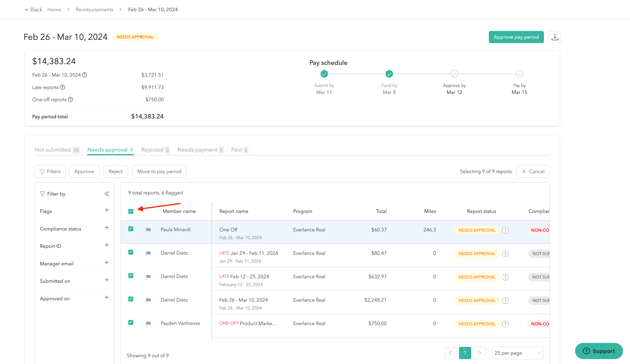This screenshot has height=364, width=630.
Task: Deselect Paula Minardi's report checkbox
Action: tap(131, 229)
